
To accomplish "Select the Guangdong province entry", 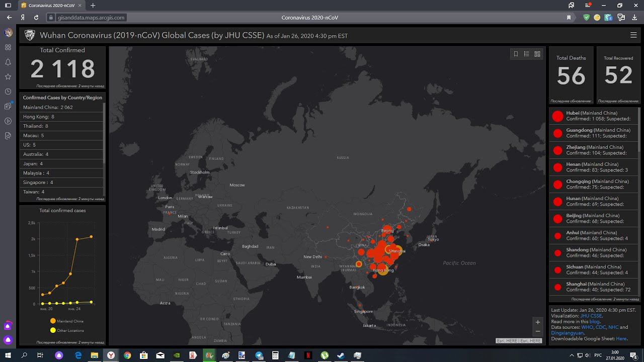I will tap(593, 133).
